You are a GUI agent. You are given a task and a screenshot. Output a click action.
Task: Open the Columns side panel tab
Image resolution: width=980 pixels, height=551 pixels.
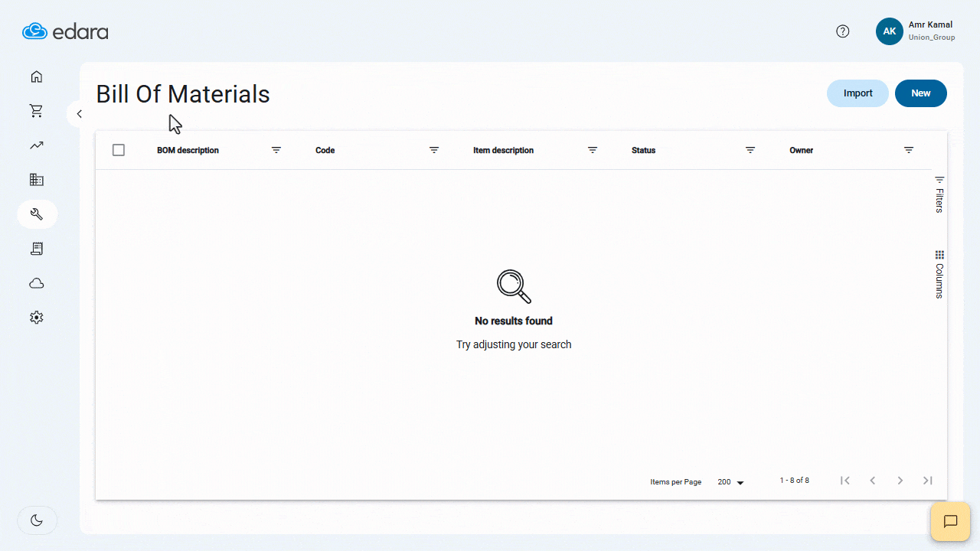[x=939, y=274]
